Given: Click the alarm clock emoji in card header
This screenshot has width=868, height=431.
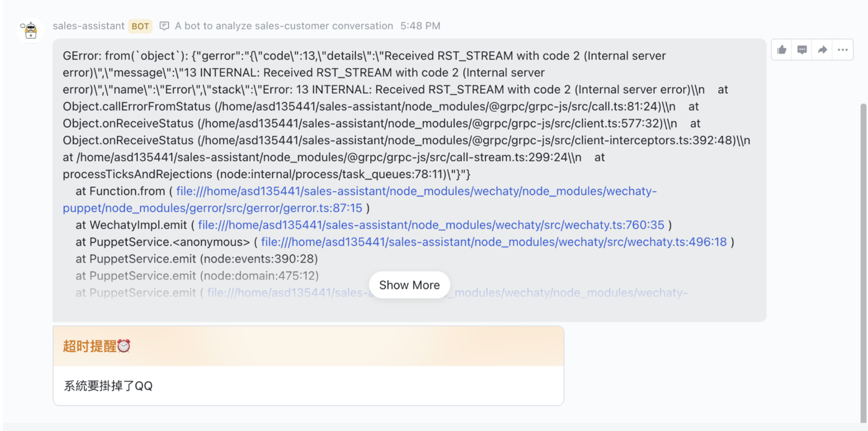Looking at the screenshot, I should coord(124,346).
